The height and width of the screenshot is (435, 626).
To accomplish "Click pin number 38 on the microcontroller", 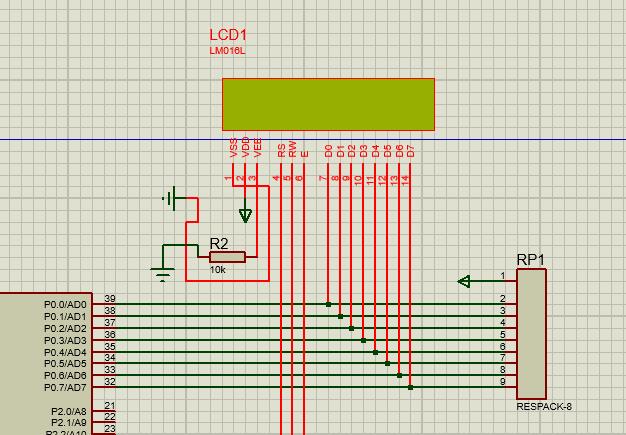I will (110, 310).
